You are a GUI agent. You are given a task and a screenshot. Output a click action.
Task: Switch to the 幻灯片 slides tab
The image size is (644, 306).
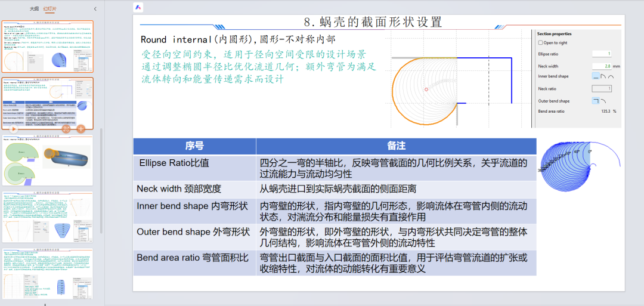[50, 9]
